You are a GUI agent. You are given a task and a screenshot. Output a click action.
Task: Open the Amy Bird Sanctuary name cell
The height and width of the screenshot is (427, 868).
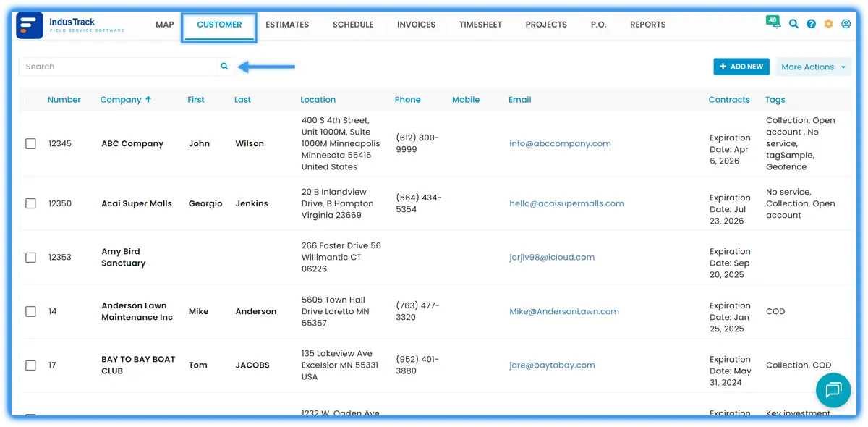tap(124, 258)
